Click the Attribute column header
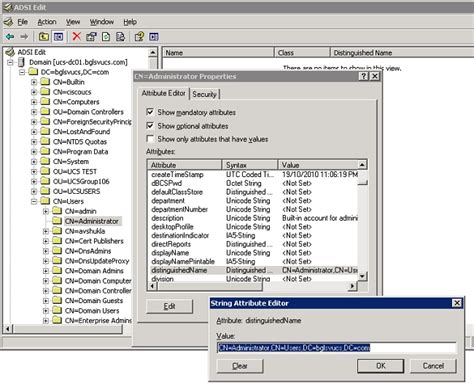The image size is (474, 392). tap(185, 165)
